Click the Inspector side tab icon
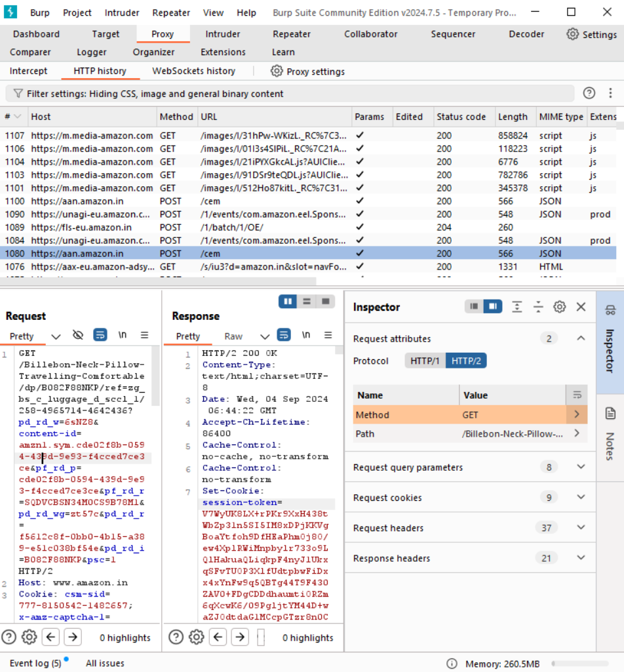624x672 pixels. (x=610, y=310)
